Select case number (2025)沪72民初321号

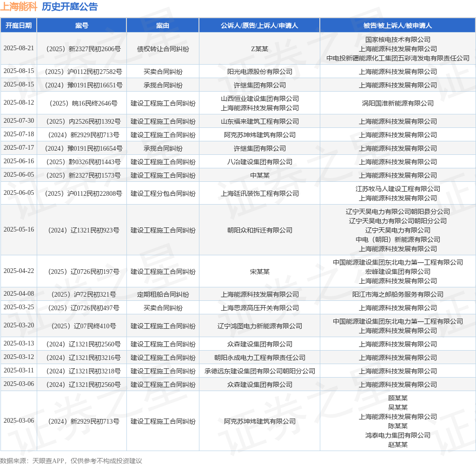82,295
